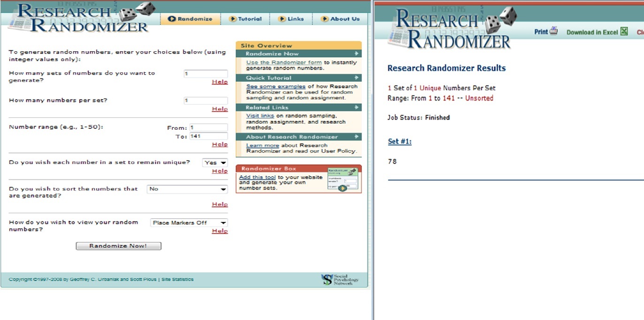The width and height of the screenshot is (644, 320).
Task: Open Help for number range
Action: (x=220, y=145)
